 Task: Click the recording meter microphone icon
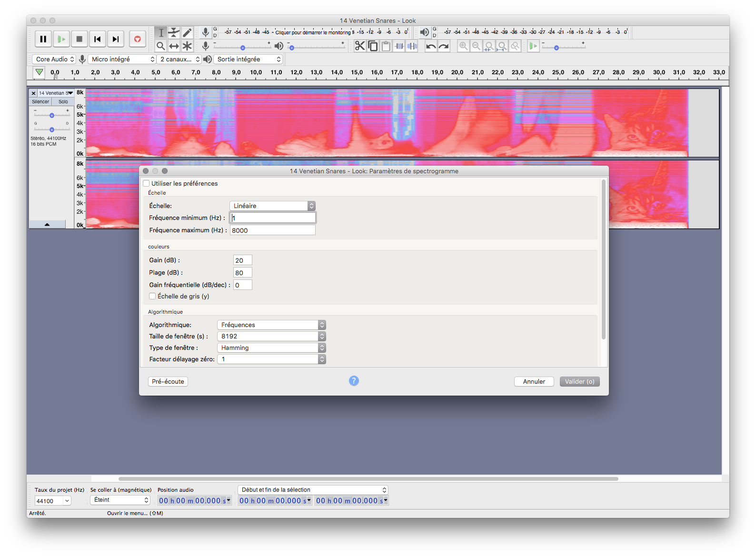pyautogui.click(x=206, y=32)
